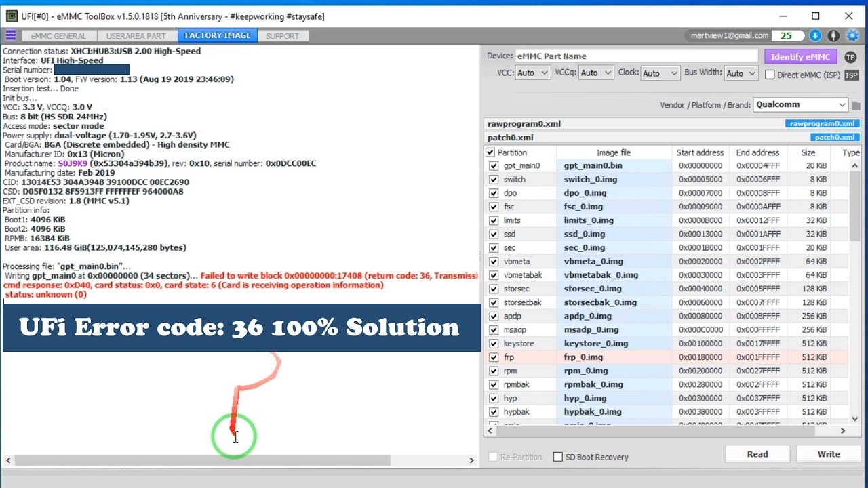This screenshot has width=868, height=488.
Task: Switch to USERAREA PART tab
Action: [x=137, y=36]
